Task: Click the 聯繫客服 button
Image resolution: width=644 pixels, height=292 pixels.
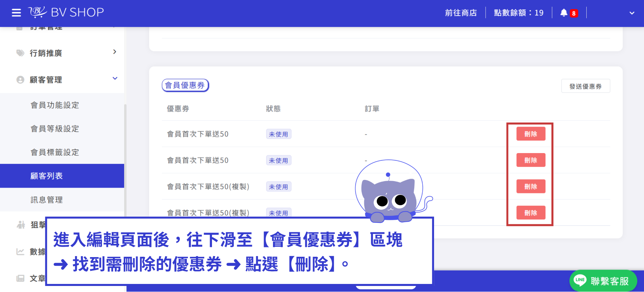Action: pyautogui.click(x=603, y=281)
